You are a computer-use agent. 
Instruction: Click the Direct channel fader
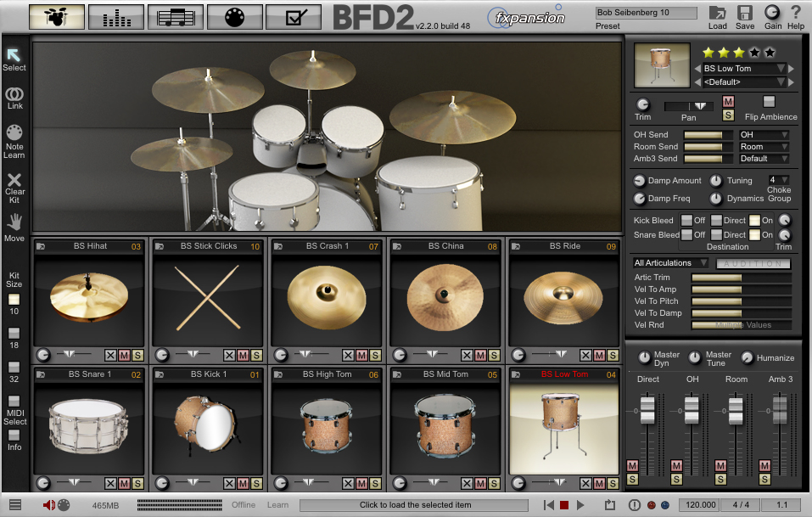click(x=647, y=409)
